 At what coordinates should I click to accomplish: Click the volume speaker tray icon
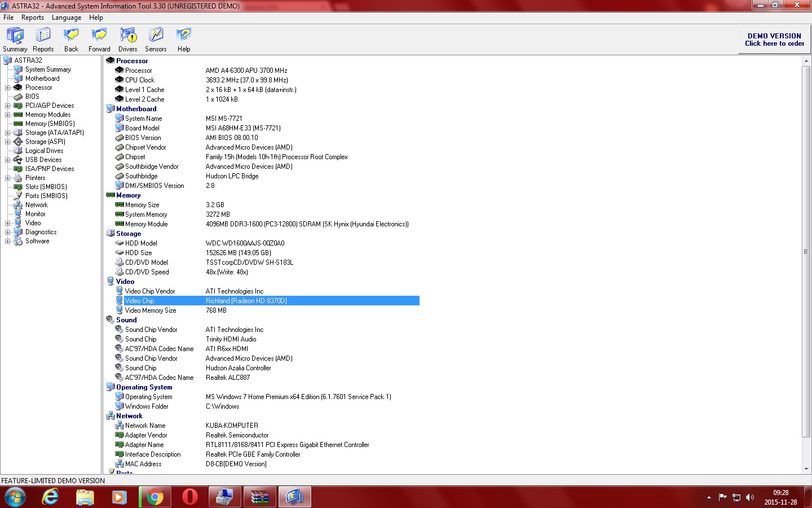[749, 497]
